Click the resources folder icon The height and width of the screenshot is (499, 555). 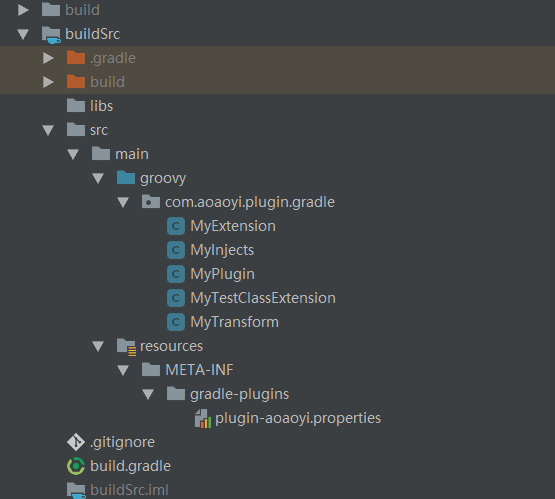(x=126, y=346)
